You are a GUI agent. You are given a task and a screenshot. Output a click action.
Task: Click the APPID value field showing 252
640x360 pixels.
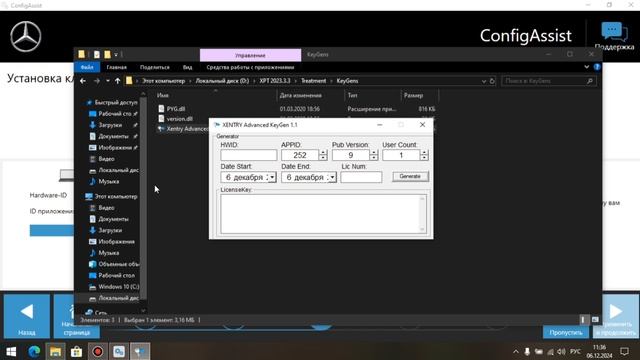pyautogui.click(x=300, y=155)
